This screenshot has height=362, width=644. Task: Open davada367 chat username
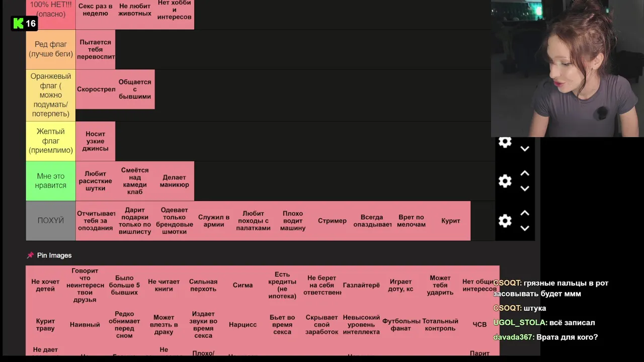[514, 337]
